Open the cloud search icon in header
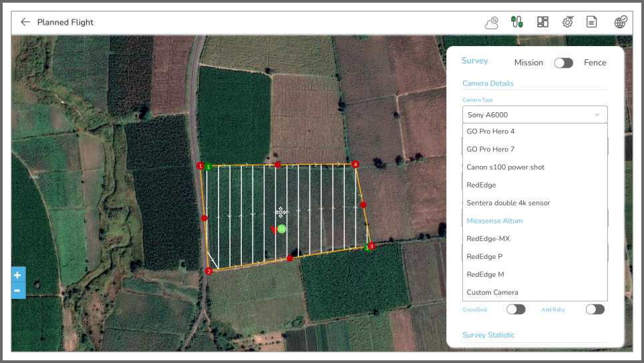Viewport: 644px width, 363px height. (x=492, y=23)
